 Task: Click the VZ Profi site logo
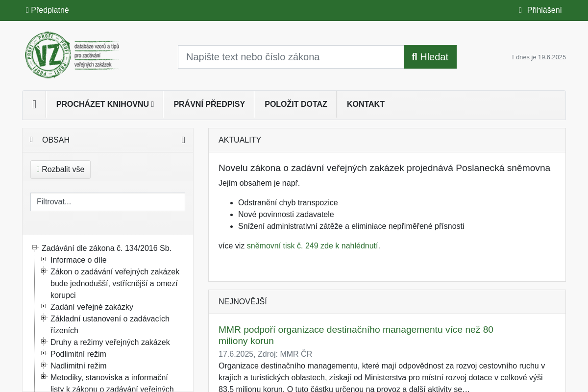click(72, 55)
